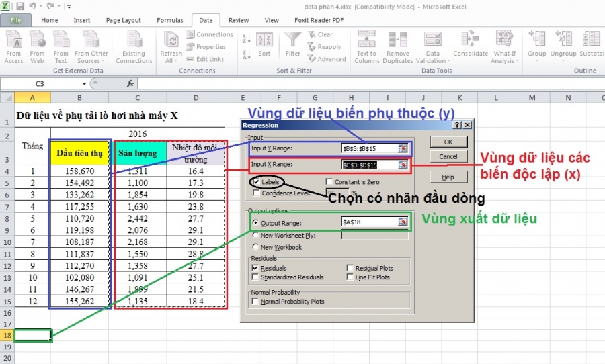Click Cancel in the Regression dialog
605x364 pixels.
[448, 156]
